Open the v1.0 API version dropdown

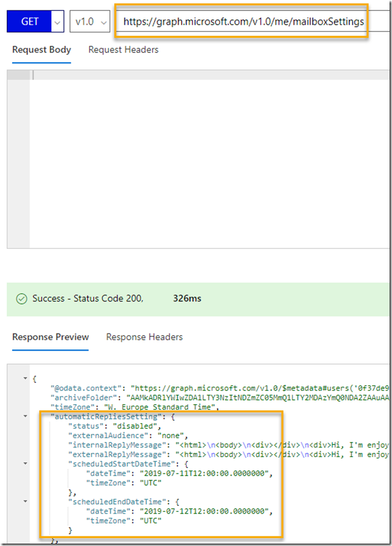(x=90, y=21)
